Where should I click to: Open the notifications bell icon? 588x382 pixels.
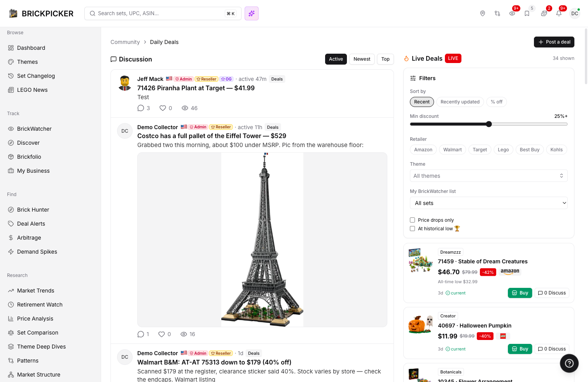(x=559, y=14)
